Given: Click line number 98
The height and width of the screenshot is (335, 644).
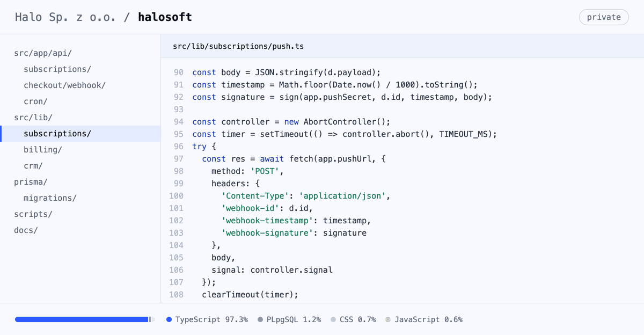Looking at the screenshot, I should 179,171.
